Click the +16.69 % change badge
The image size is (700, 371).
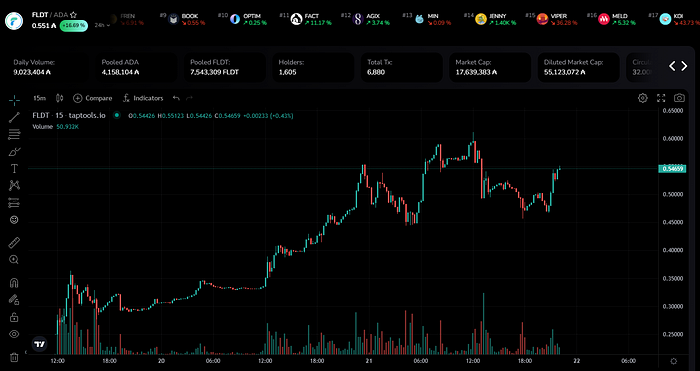(74, 25)
